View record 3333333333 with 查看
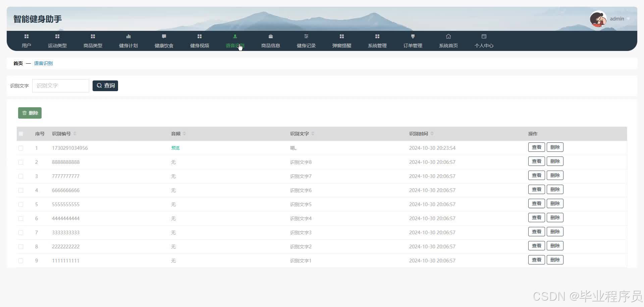Viewport: 644px width, 307px height. 537,232
